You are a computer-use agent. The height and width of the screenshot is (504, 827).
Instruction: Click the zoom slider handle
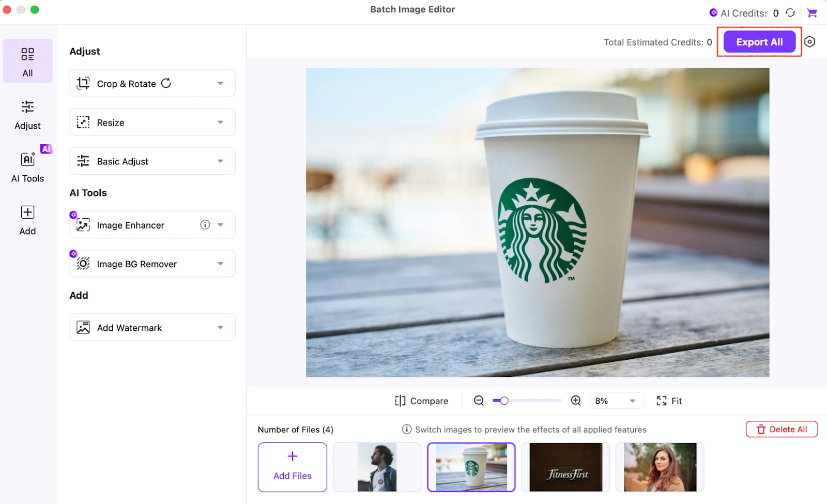[x=504, y=401]
